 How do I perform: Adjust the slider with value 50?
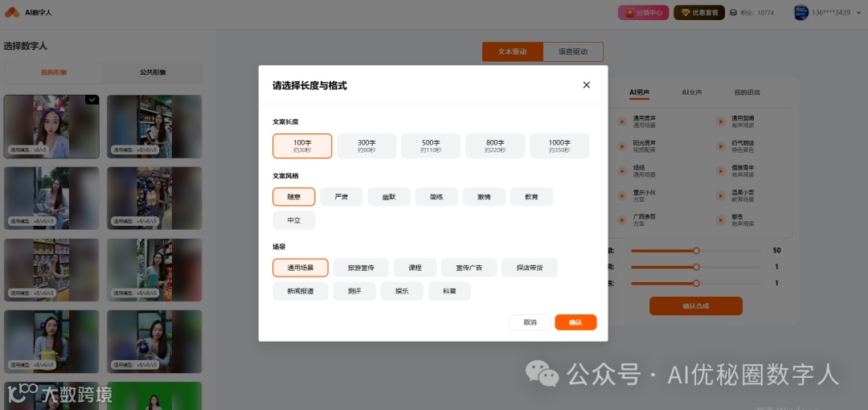(x=696, y=251)
